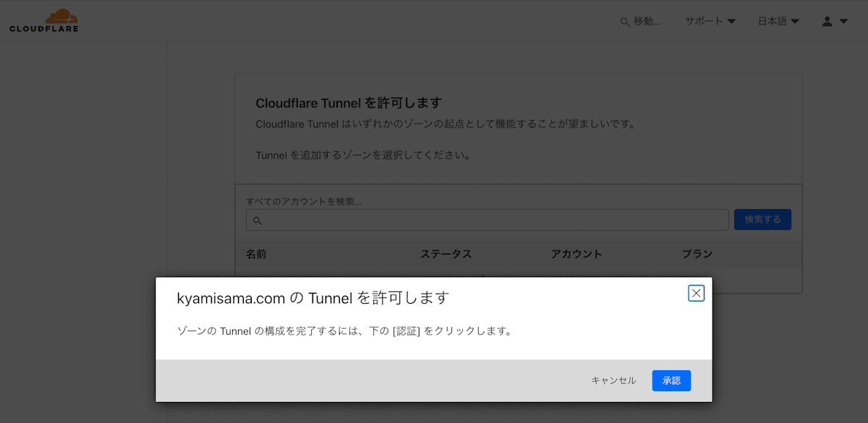Click the Cloudflare logo

[x=44, y=21]
